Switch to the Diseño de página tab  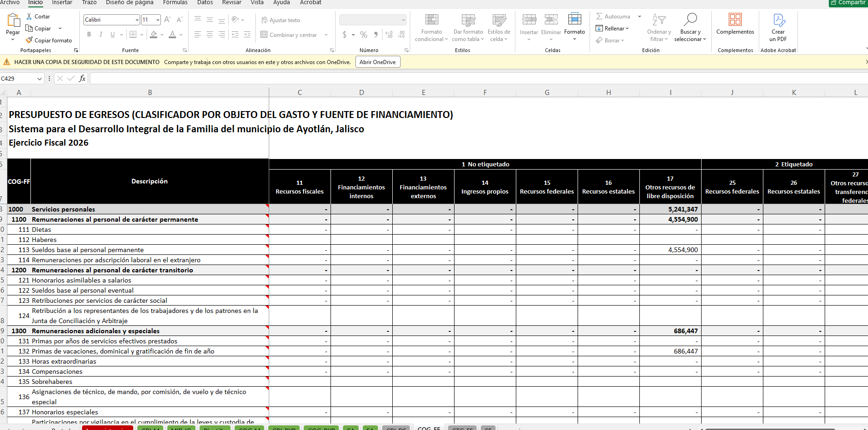click(130, 3)
